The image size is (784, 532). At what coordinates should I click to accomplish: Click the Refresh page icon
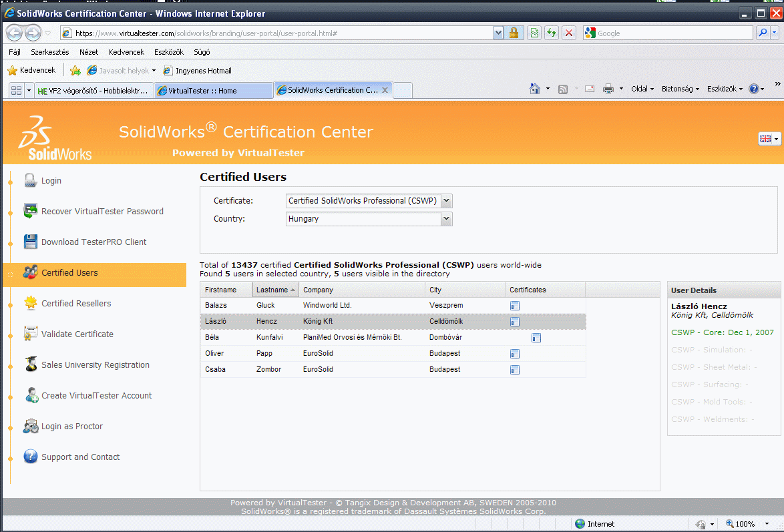[552, 33]
